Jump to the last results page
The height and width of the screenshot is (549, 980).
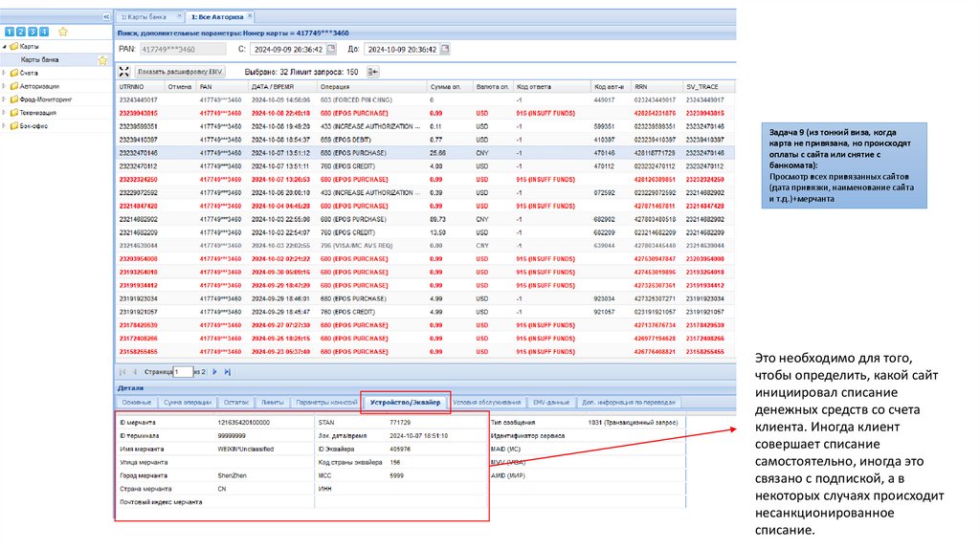point(227,371)
